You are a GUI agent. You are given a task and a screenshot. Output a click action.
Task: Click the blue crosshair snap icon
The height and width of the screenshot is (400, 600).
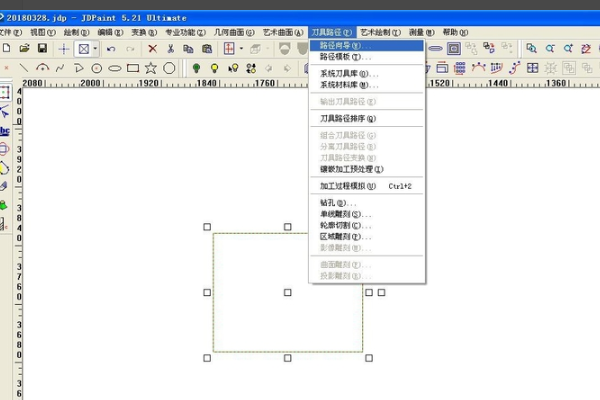coord(64,49)
